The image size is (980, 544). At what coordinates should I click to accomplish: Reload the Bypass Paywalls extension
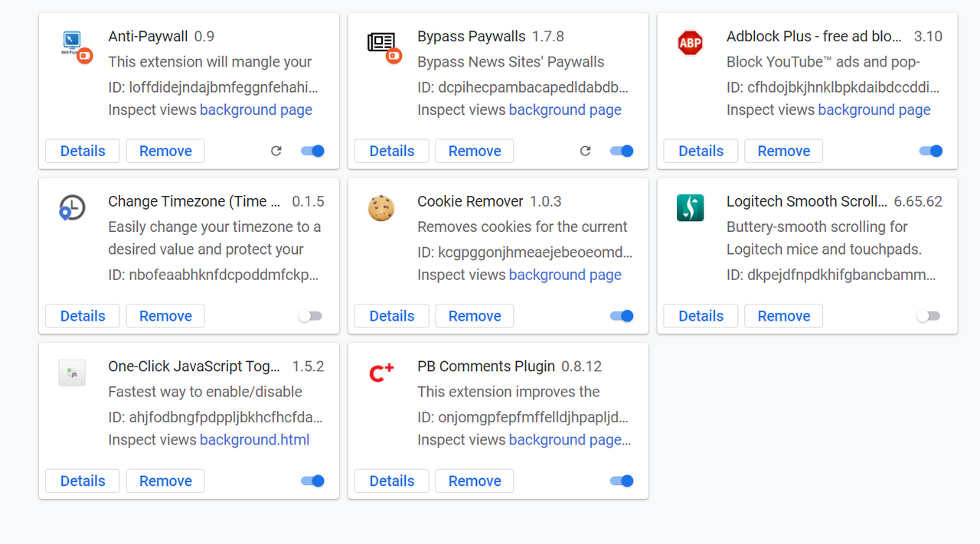[586, 151]
